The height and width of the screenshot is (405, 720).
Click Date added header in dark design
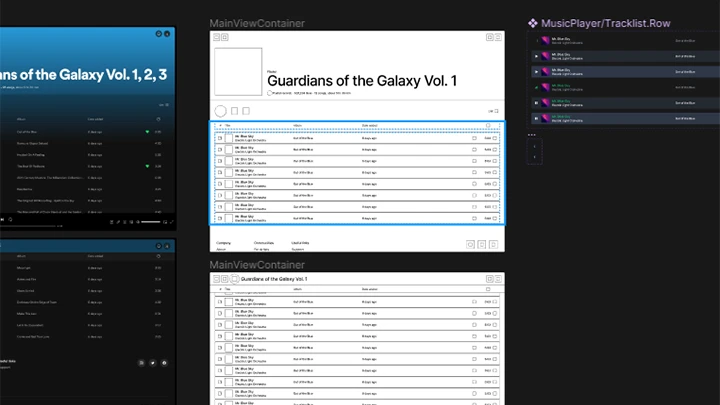pos(96,119)
